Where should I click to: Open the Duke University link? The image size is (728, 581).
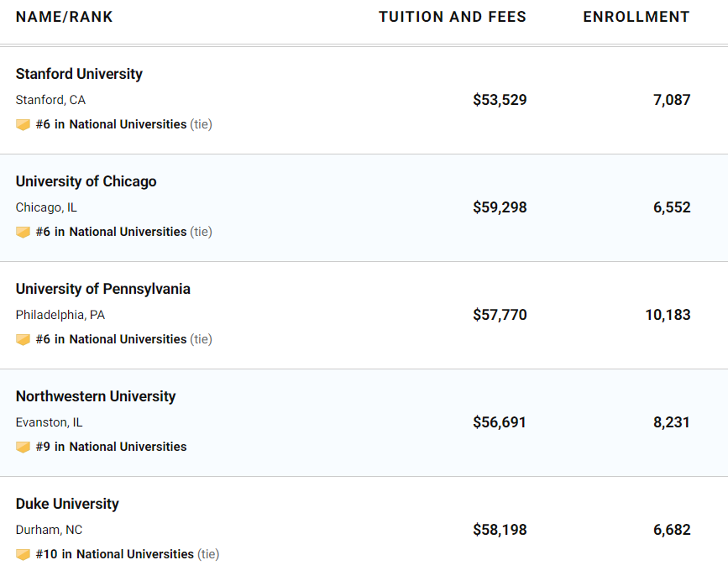pos(67,504)
